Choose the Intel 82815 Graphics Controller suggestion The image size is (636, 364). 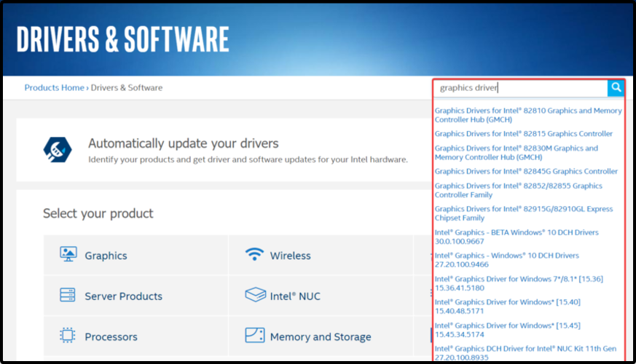(524, 134)
